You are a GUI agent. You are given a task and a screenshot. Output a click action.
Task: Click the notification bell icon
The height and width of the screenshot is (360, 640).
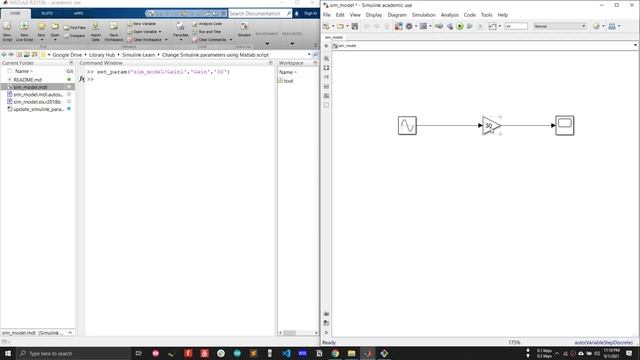[x=297, y=13]
